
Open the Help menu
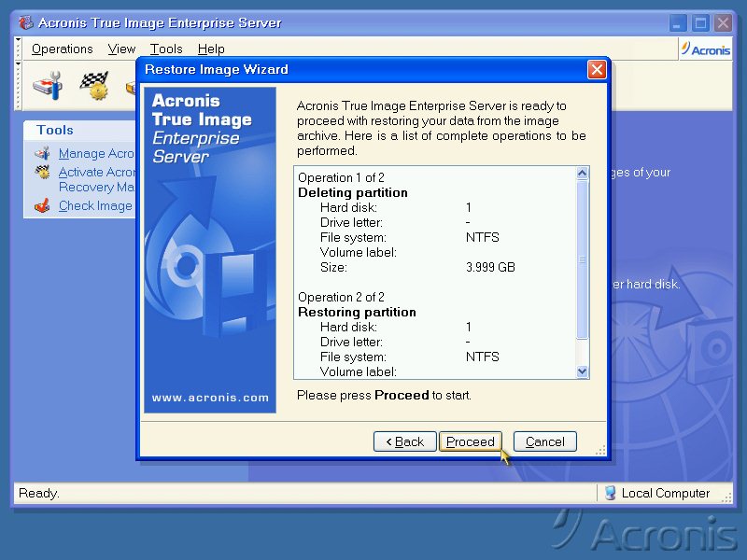click(211, 49)
